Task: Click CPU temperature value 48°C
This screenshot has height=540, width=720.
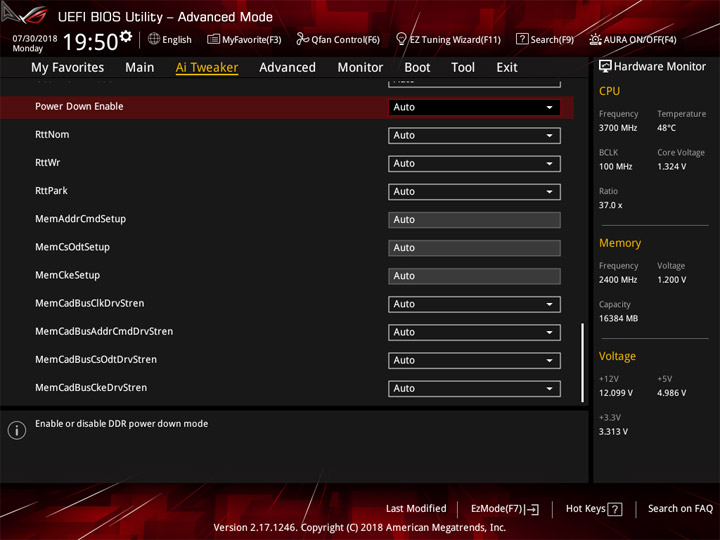Action: 666,128
